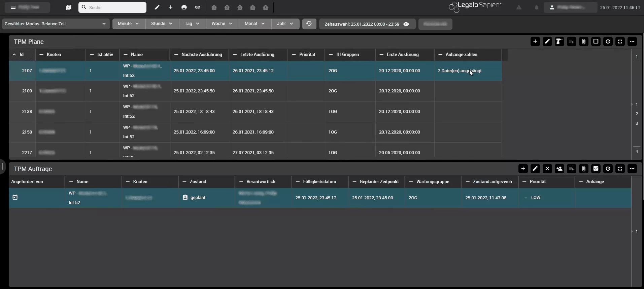Jump to page 4 in TPM Pläne index
Viewport: 644px width, 289px height.
point(637,151)
